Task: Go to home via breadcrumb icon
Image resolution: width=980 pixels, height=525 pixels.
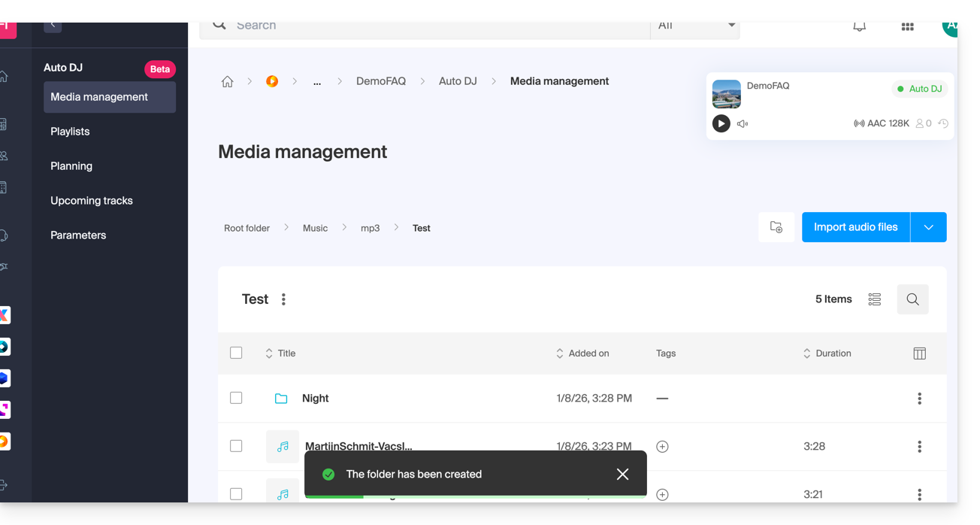Action: [227, 81]
